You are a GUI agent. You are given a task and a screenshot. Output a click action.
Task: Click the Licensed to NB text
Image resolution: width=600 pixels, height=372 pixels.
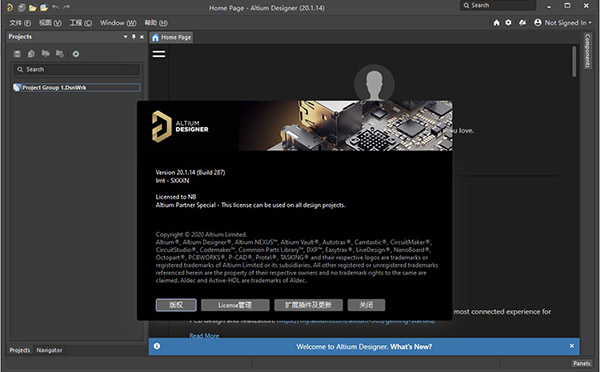click(x=176, y=197)
